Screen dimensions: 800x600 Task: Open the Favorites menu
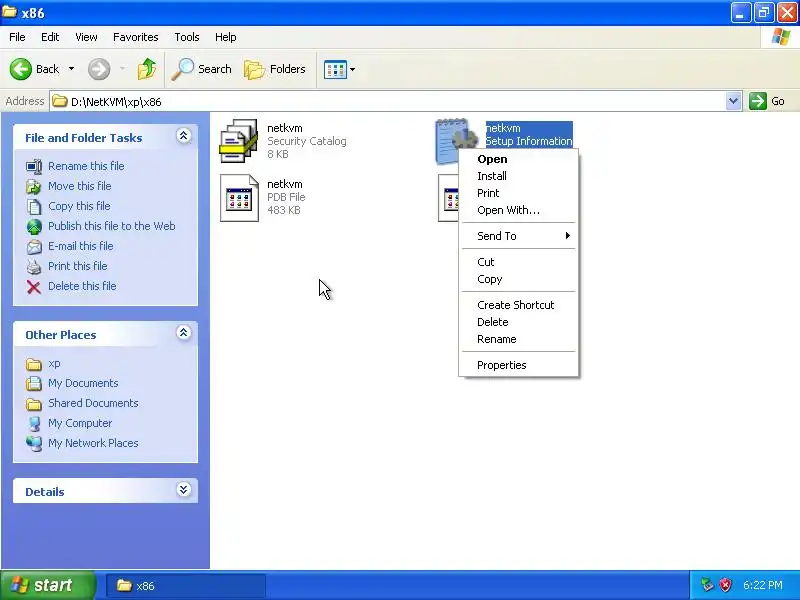[136, 37]
